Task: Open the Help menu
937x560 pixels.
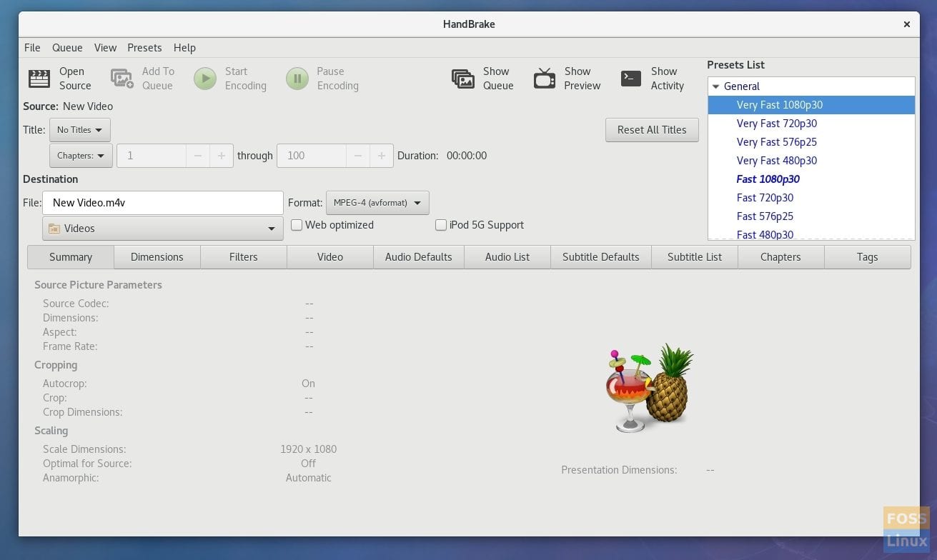Action: 184,48
